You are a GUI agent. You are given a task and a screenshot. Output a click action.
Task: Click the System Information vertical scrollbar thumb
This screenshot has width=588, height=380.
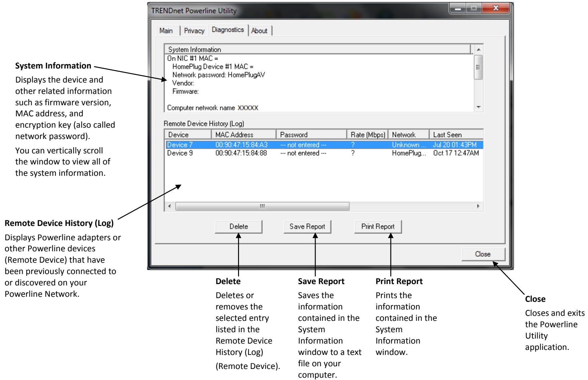pyautogui.click(x=479, y=67)
